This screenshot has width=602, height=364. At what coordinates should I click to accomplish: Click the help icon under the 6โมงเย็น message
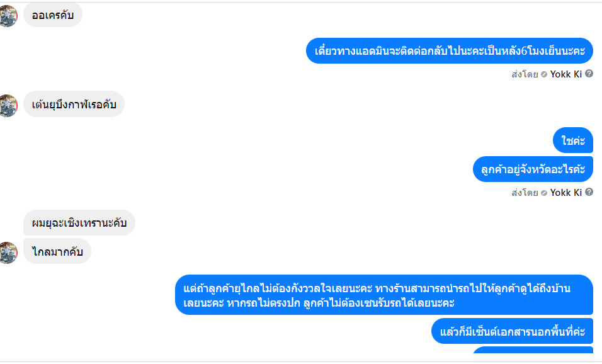coord(589,74)
